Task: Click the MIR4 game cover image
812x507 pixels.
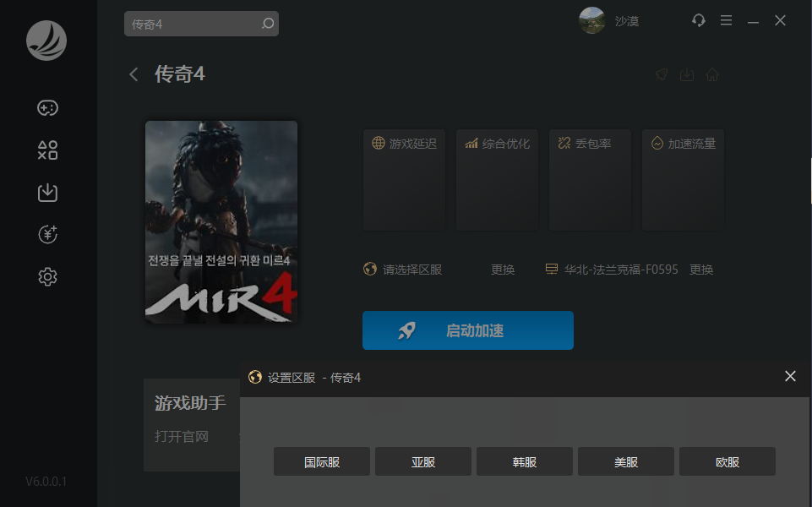Action: [x=221, y=221]
